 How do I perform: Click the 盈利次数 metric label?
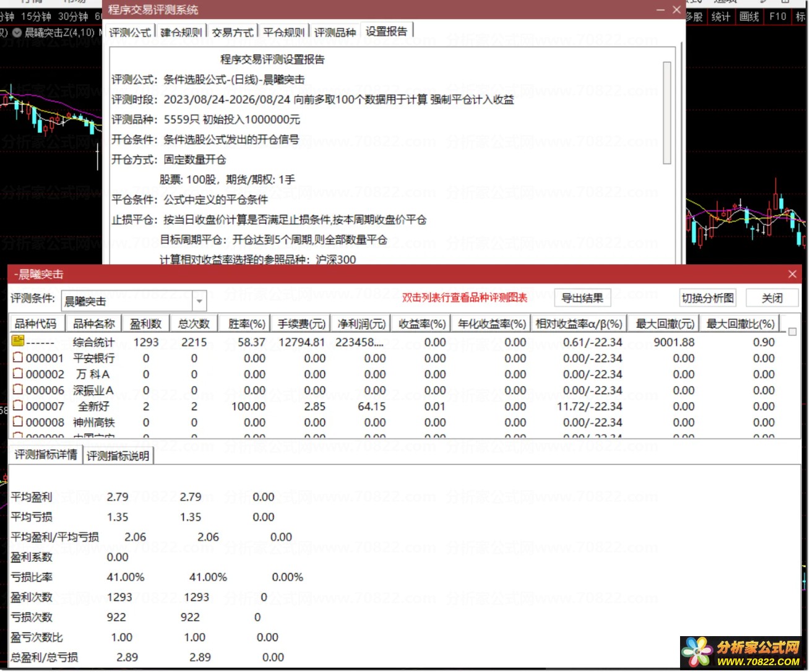[x=32, y=597]
